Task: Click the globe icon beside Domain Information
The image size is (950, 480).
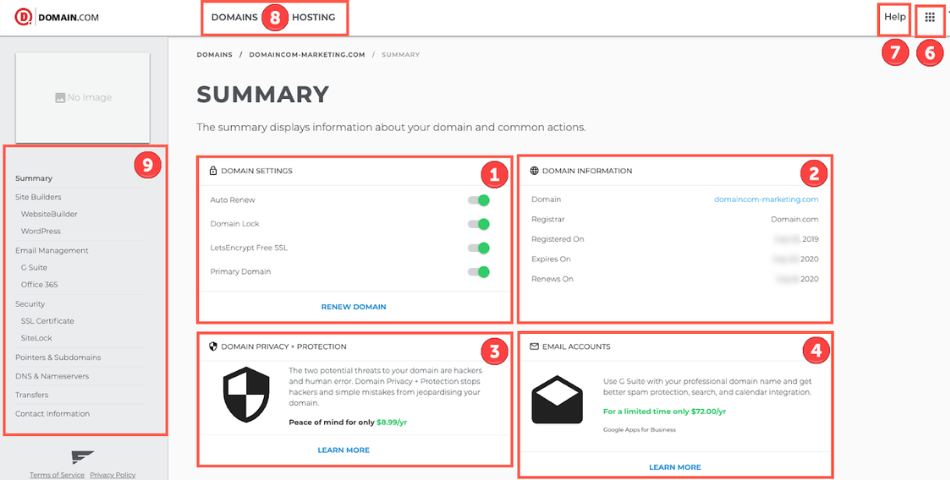Action: coord(534,171)
